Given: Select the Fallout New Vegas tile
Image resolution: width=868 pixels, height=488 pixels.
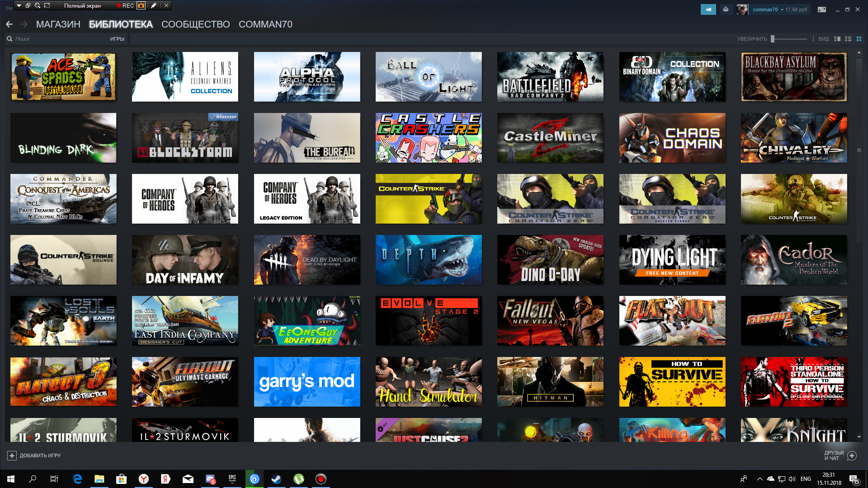Looking at the screenshot, I should [x=550, y=321].
